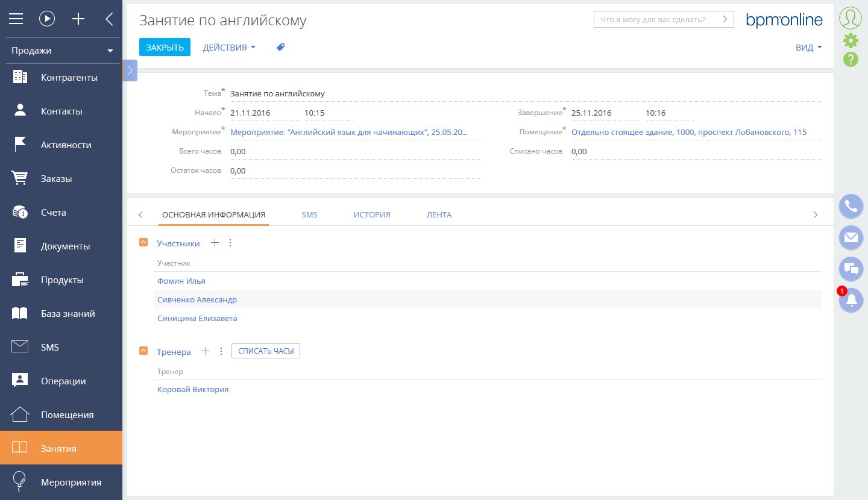Open the notifications bell with badge

851,300
